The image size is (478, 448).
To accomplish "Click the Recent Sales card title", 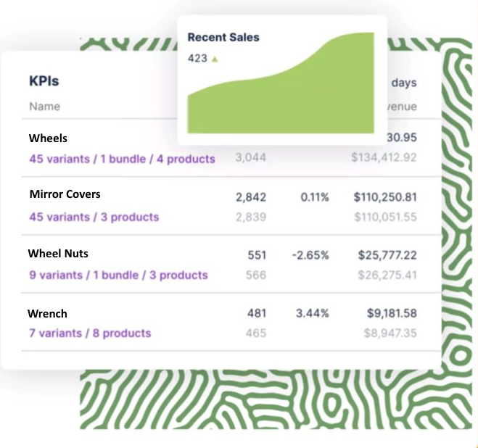I will 223,37.
